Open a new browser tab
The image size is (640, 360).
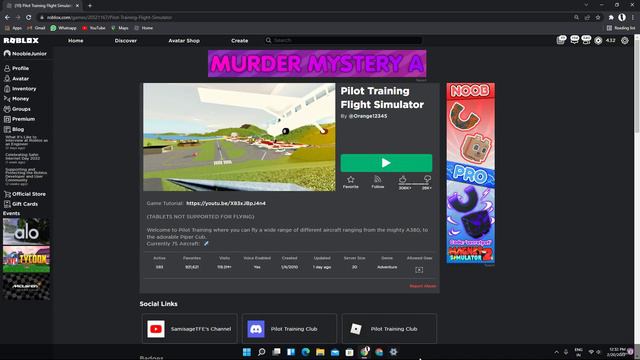90,6
